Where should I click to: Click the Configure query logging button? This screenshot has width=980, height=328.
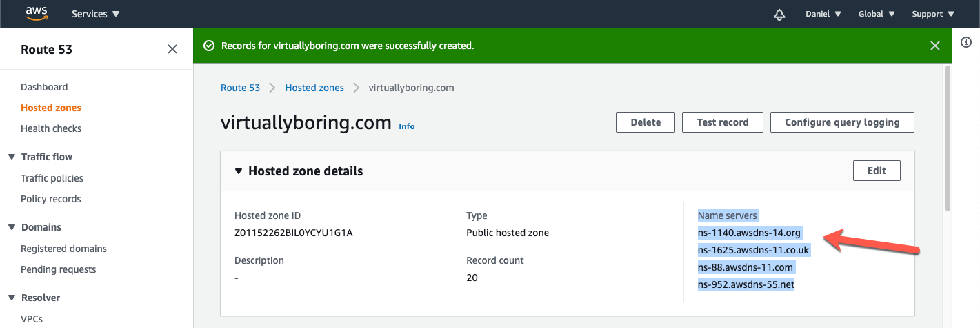(842, 122)
